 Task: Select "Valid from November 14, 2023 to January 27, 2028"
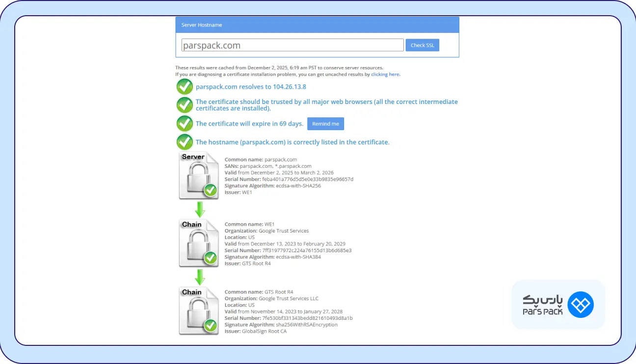click(x=284, y=312)
